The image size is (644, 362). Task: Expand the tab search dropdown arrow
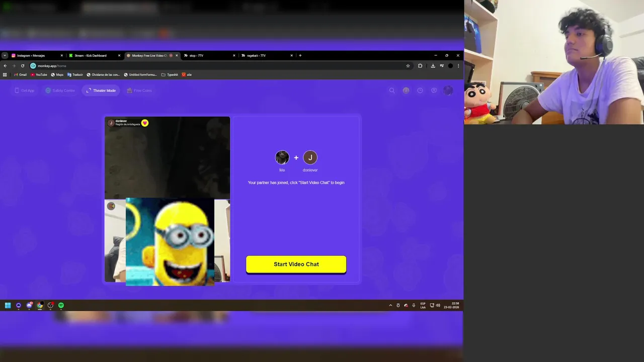5,55
